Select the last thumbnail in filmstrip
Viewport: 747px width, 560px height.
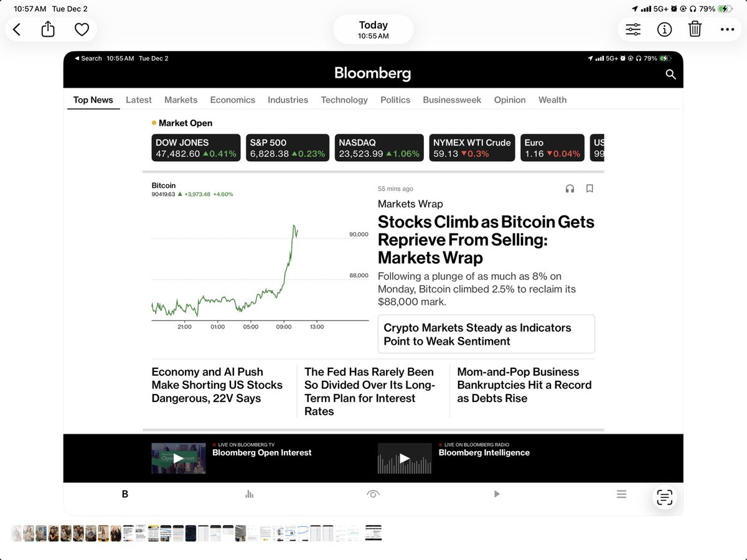pyautogui.click(x=374, y=533)
